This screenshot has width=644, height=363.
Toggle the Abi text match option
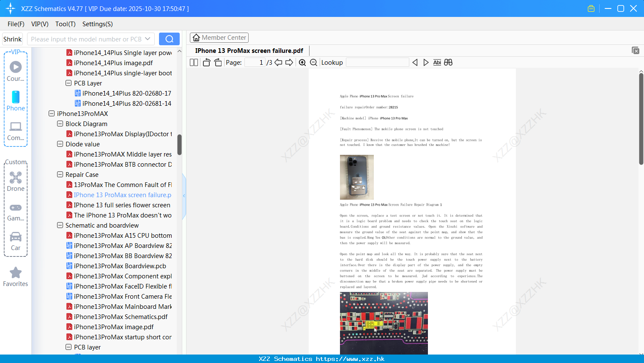pos(437,63)
